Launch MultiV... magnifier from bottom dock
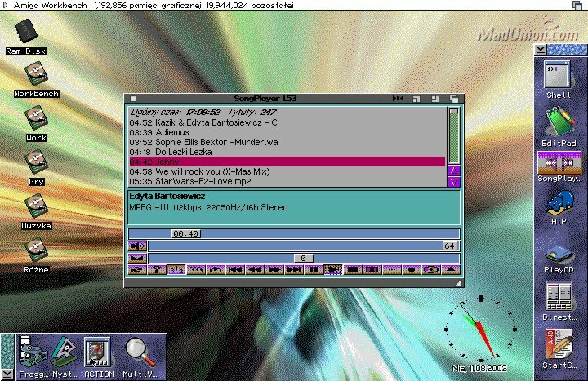Image resolution: width=588 pixels, height=381 pixels. [x=140, y=357]
